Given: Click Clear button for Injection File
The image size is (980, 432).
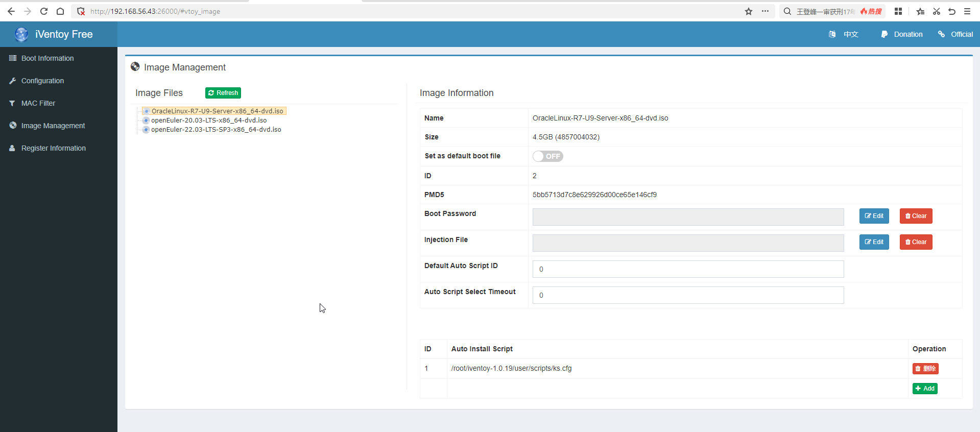Looking at the screenshot, I should click(x=916, y=242).
